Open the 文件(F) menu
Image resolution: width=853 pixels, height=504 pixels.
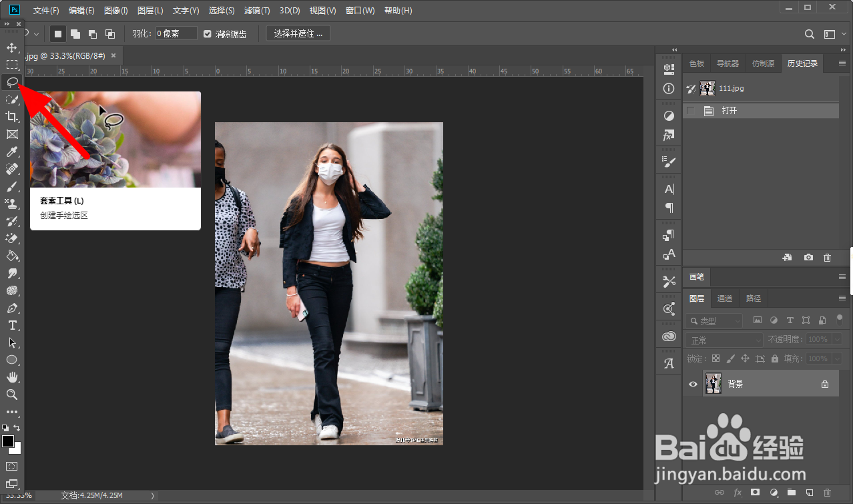[x=46, y=11]
